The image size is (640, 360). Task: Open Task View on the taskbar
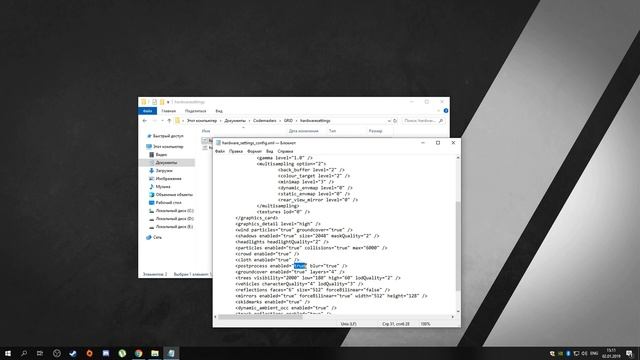[x=40, y=353]
